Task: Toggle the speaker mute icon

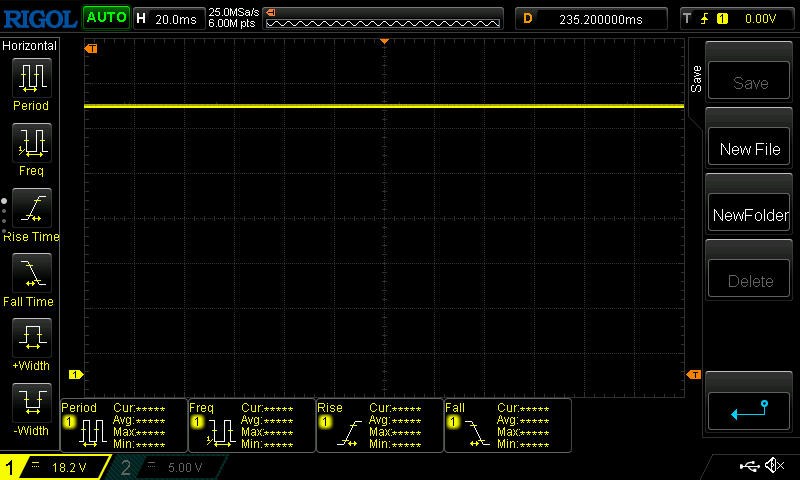Action: click(x=773, y=466)
